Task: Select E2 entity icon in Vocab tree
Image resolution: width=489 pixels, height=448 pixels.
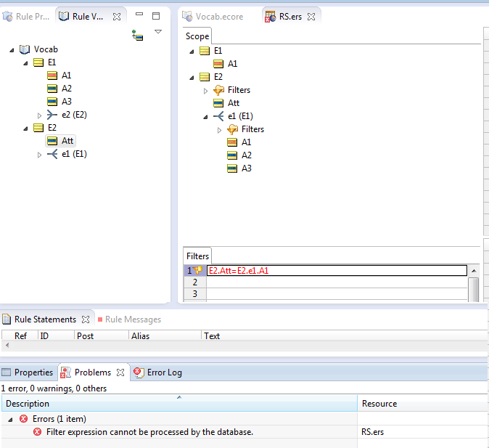Action: [x=38, y=128]
